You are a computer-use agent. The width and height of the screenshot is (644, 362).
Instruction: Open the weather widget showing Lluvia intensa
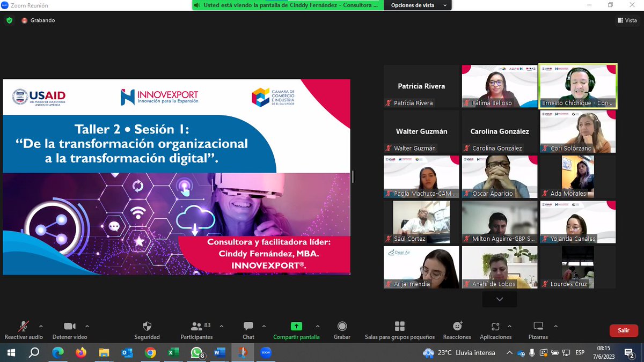click(458, 353)
